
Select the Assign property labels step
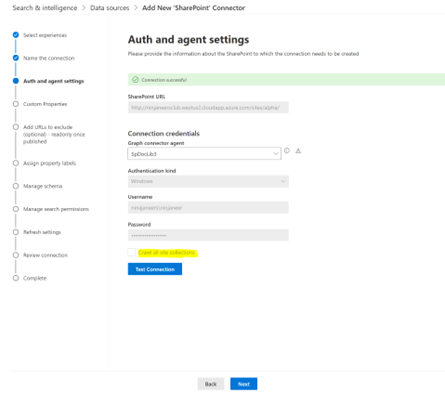click(49, 163)
